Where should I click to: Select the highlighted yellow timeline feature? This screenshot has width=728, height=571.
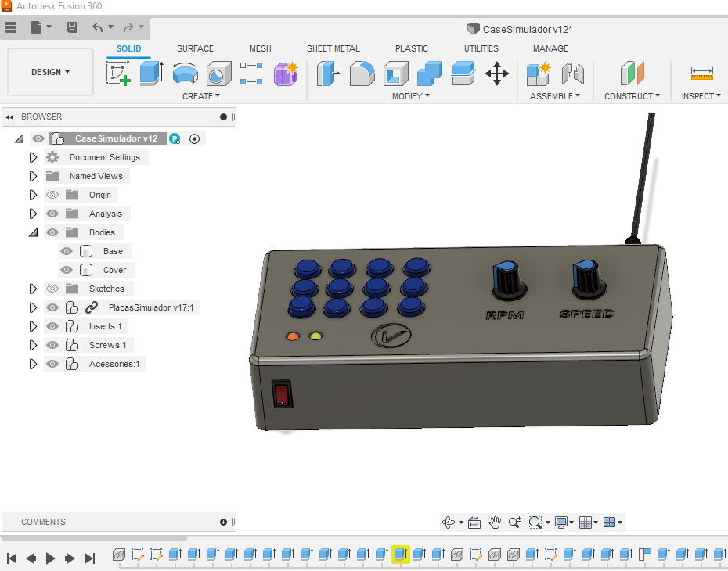click(401, 555)
